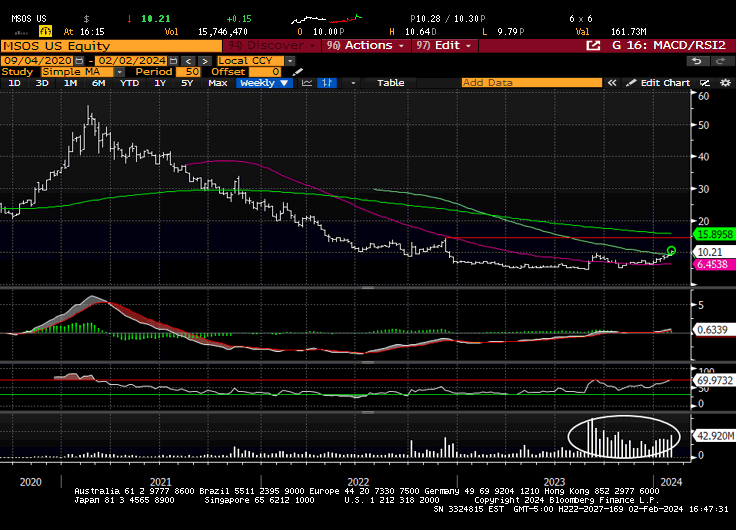The width and height of the screenshot is (736, 530).
Task: Open the 94) Discover dropdown
Action: click(271, 46)
